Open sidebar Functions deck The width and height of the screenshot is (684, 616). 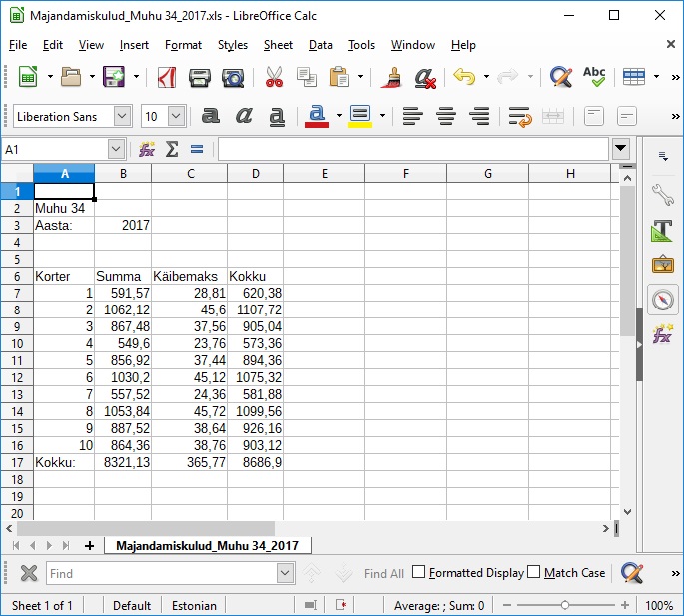[x=663, y=334]
